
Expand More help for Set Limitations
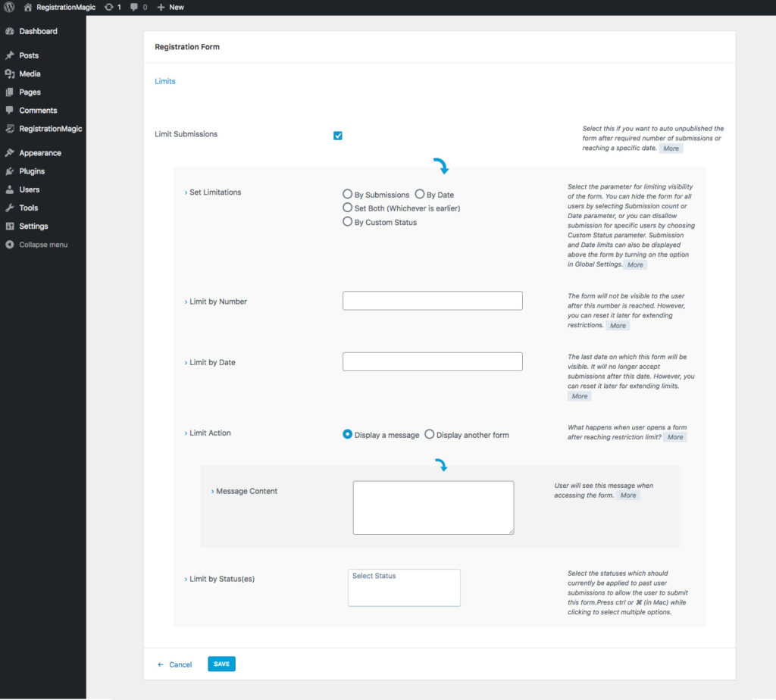(x=635, y=265)
